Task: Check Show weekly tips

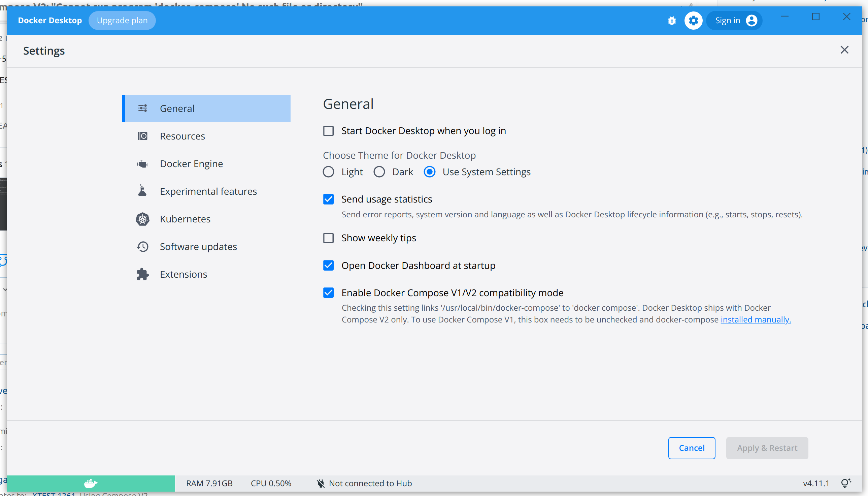Action: [328, 238]
